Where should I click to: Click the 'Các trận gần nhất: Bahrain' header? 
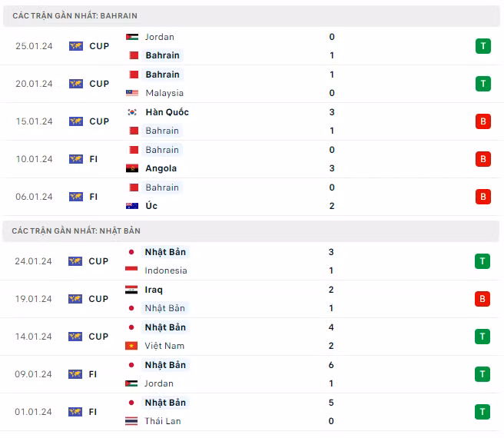[75, 16]
